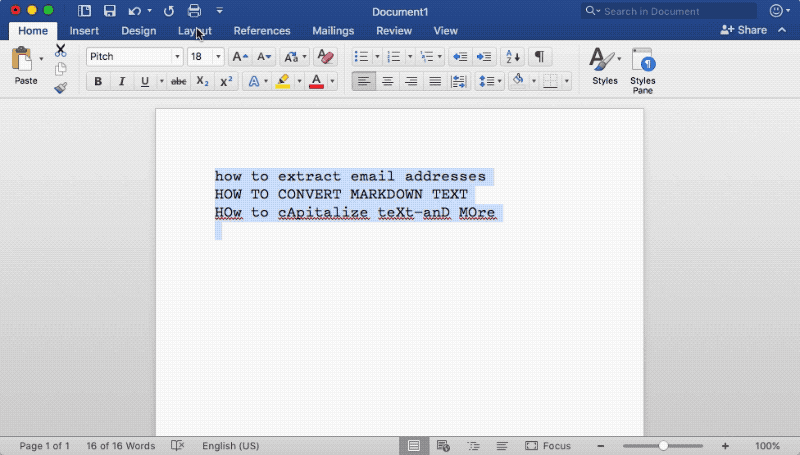Click the English (US) language indicator
This screenshot has height=455, width=800.
click(231, 446)
